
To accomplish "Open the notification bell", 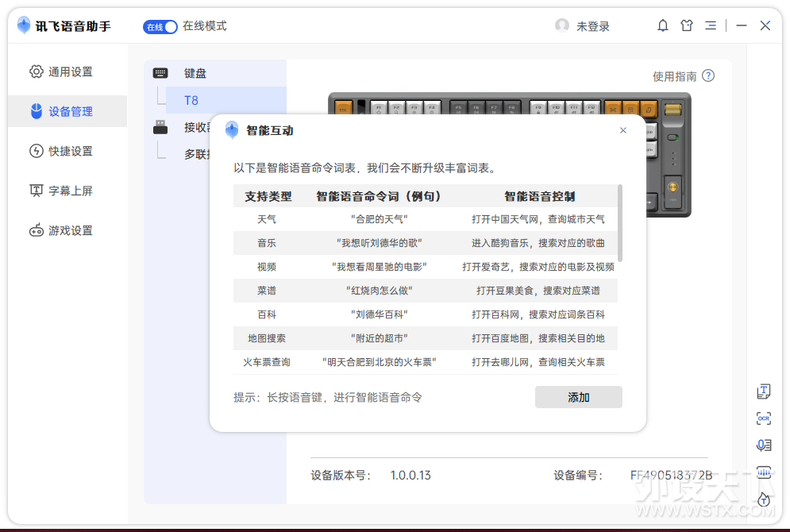I will pyautogui.click(x=662, y=25).
